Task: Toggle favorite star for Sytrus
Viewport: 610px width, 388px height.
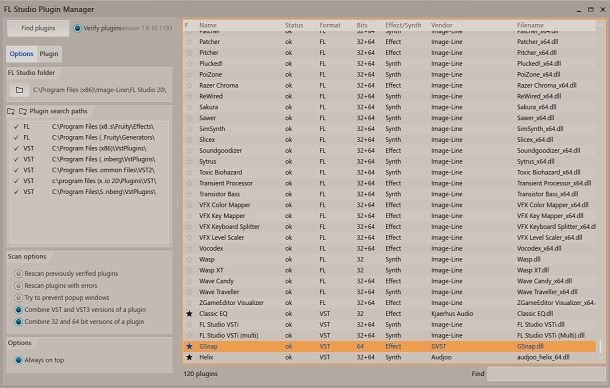Action: tap(189, 162)
